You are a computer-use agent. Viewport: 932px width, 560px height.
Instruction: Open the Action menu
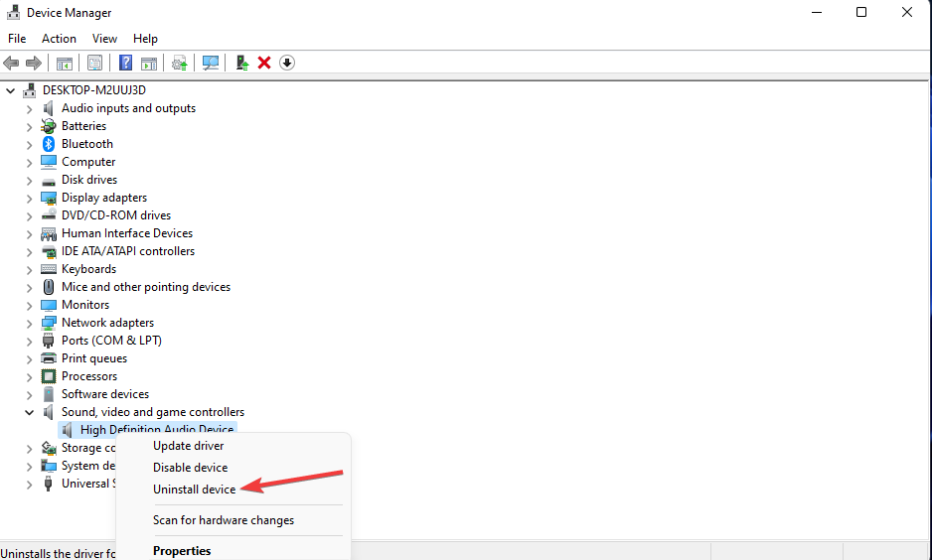point(59,39)
